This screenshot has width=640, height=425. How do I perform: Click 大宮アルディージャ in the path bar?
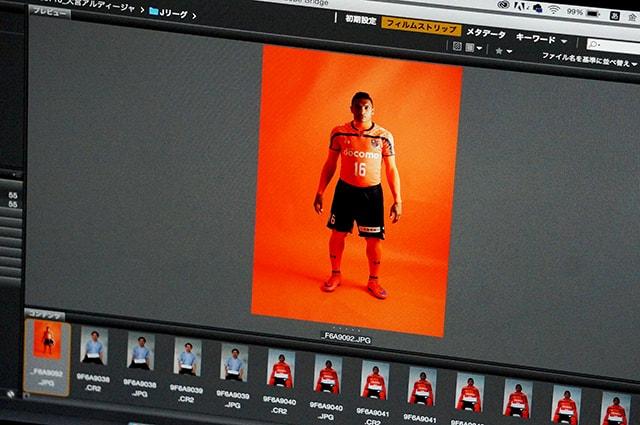100,5
